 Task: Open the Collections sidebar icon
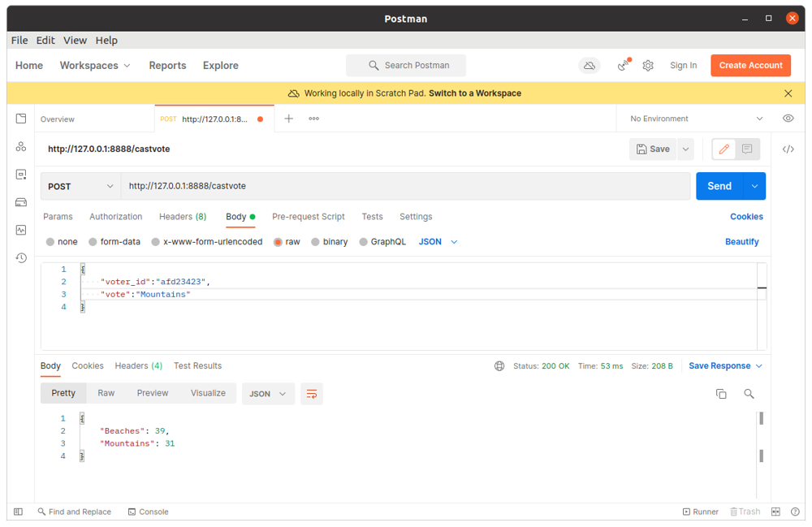point(21,119)
